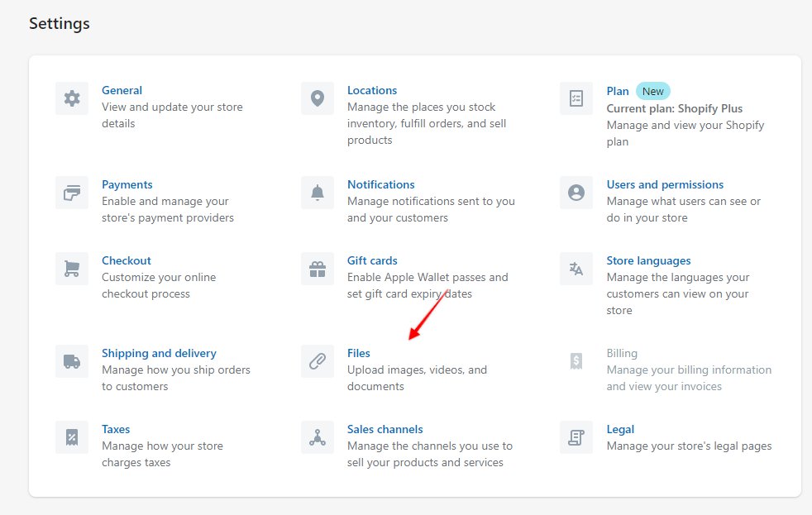Open the Store languages link
This screenshot has height=515, width=812.
[x=648, y=260]
